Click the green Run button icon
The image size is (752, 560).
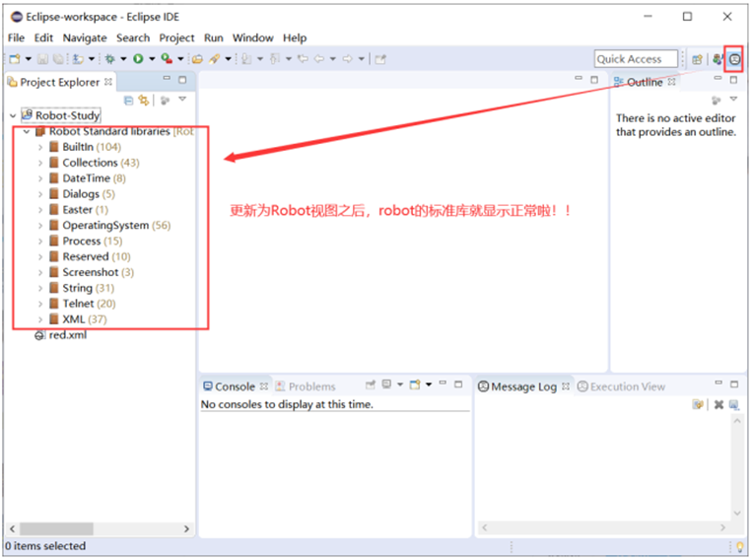[138, 58]
